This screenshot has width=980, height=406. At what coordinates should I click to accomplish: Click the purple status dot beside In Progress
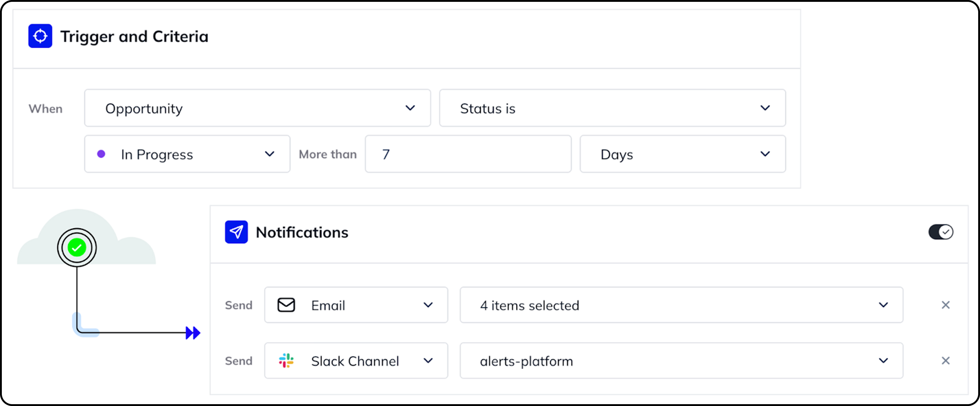(x=101, y=154)
